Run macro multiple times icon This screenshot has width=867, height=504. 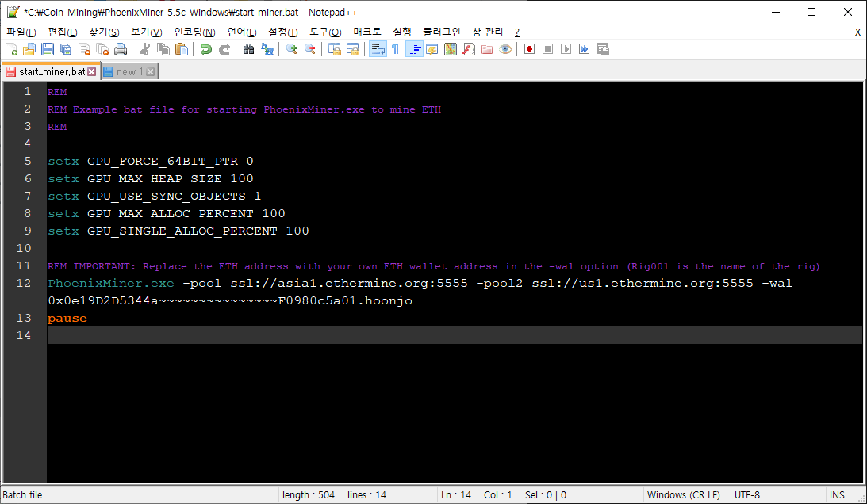pyautogui.click(x=584, y=49)
